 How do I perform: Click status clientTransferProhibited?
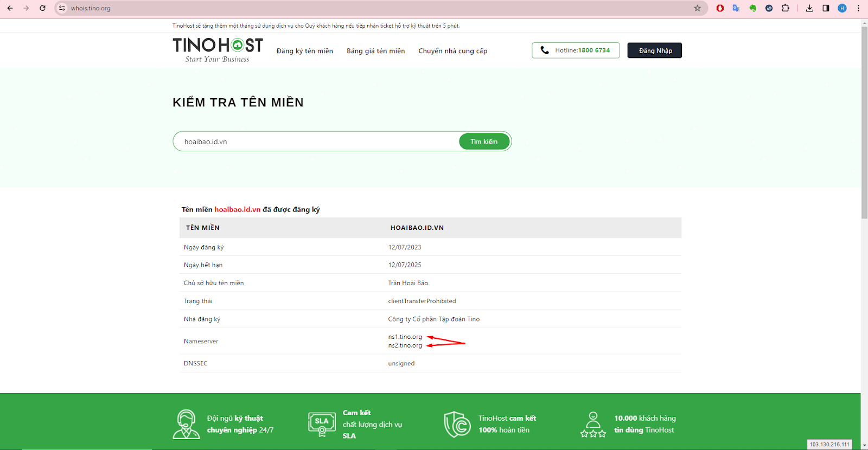coord(422,301)
